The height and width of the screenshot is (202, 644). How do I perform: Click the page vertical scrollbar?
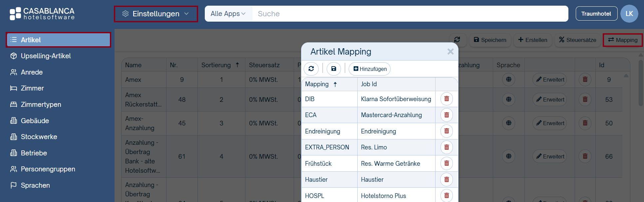tap(641, 83)
